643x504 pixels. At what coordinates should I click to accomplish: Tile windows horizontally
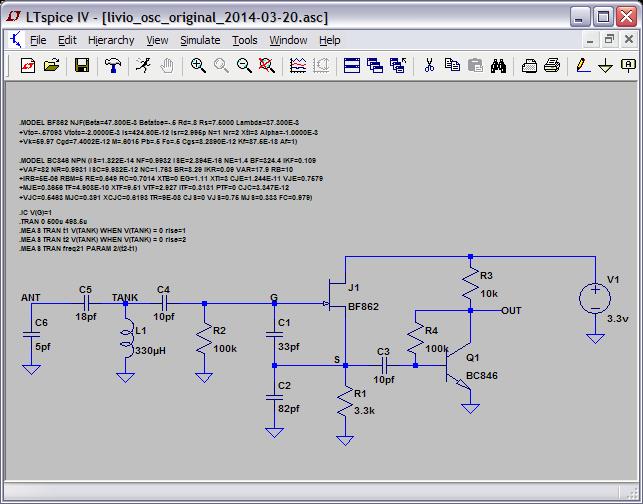coord(352,65)
